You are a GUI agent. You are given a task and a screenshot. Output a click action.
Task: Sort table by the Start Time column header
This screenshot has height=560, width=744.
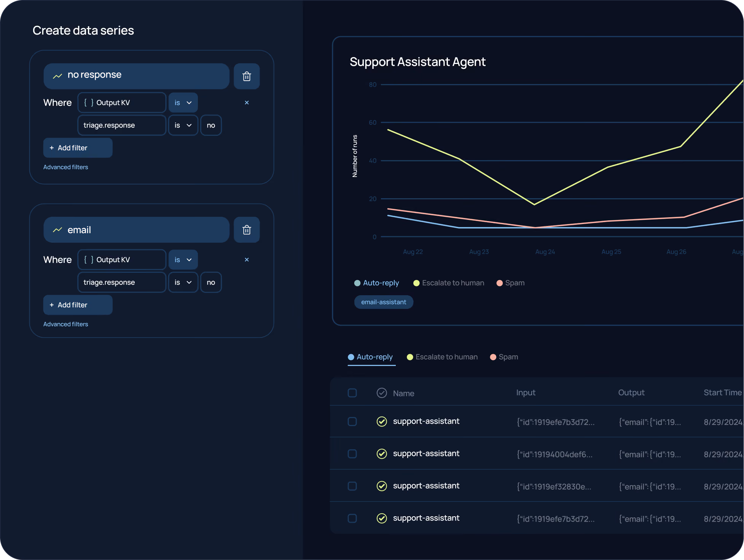723,393
